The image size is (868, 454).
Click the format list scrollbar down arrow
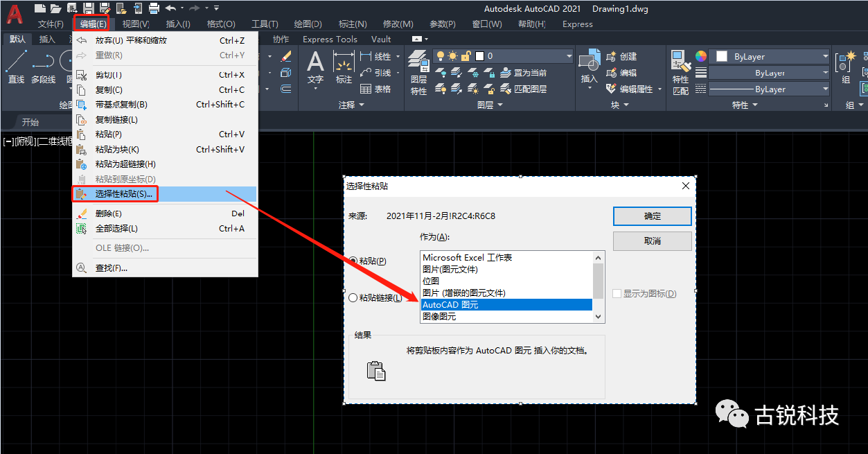point(599,316)
